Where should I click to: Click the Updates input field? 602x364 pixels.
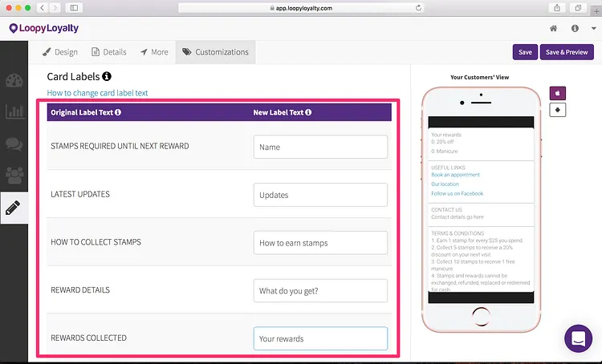[320, 195]
